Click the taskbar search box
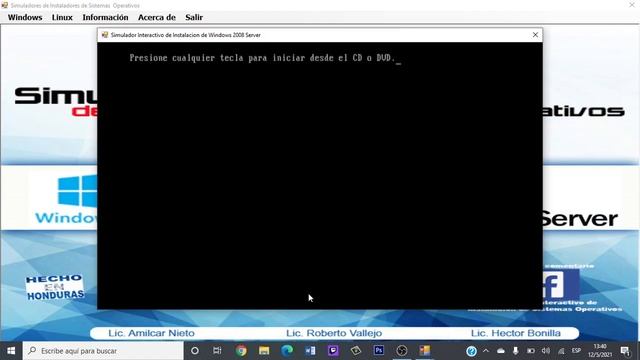The image size is (640, 360). (103, 351)
